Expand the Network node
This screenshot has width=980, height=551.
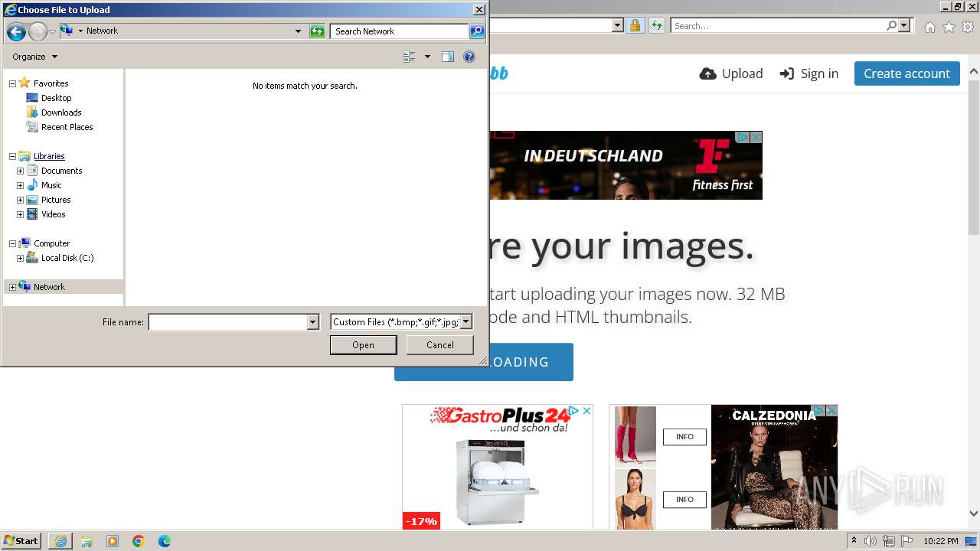point(12,287)
